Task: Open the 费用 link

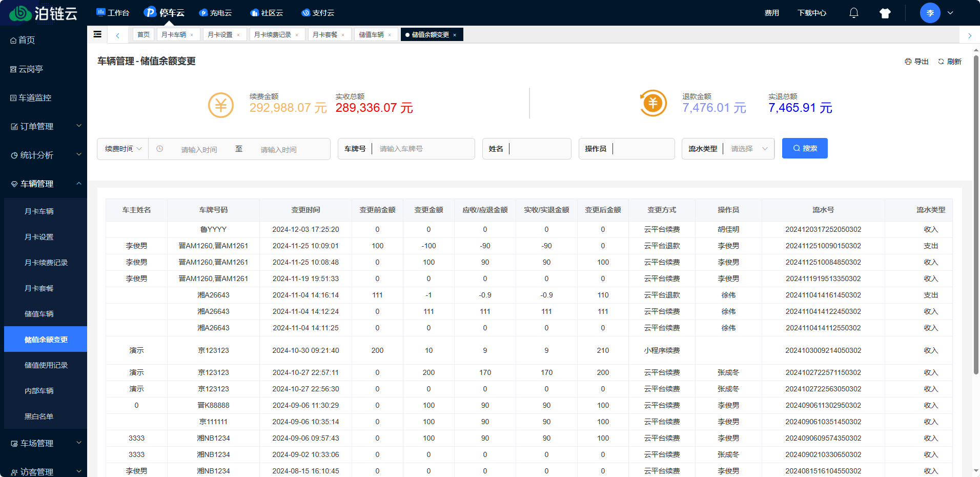Action: 772,13
